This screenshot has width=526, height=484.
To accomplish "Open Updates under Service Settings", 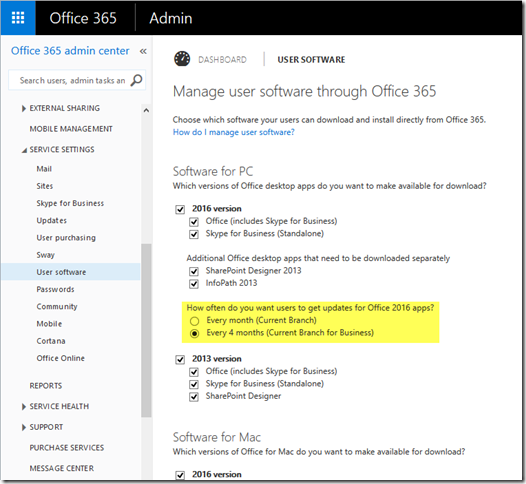I will [51, 220].
